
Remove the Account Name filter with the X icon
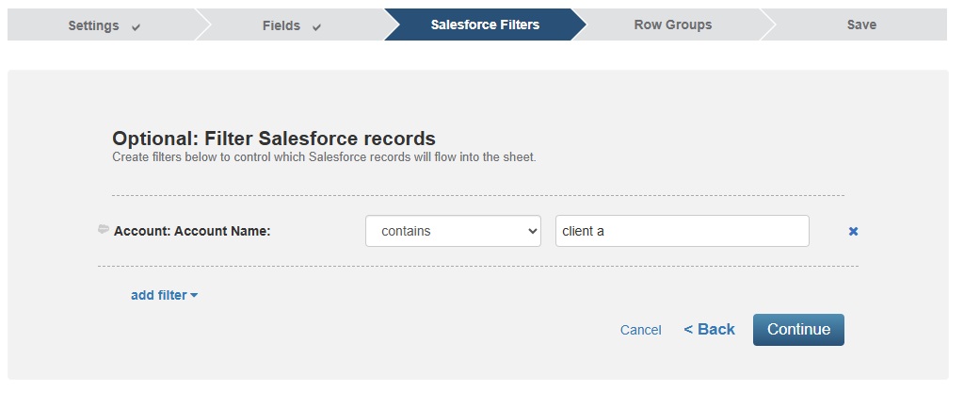pyautogui.click(x=853, y=232)
